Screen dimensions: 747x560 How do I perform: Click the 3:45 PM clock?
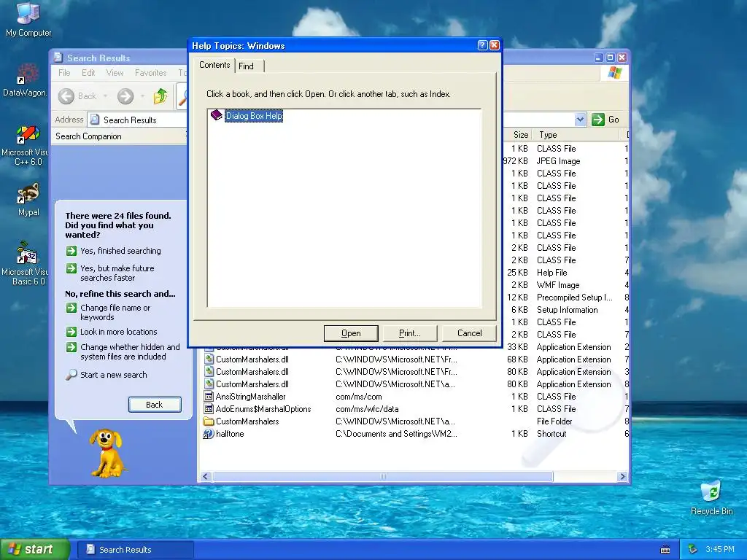click(720, 550)
